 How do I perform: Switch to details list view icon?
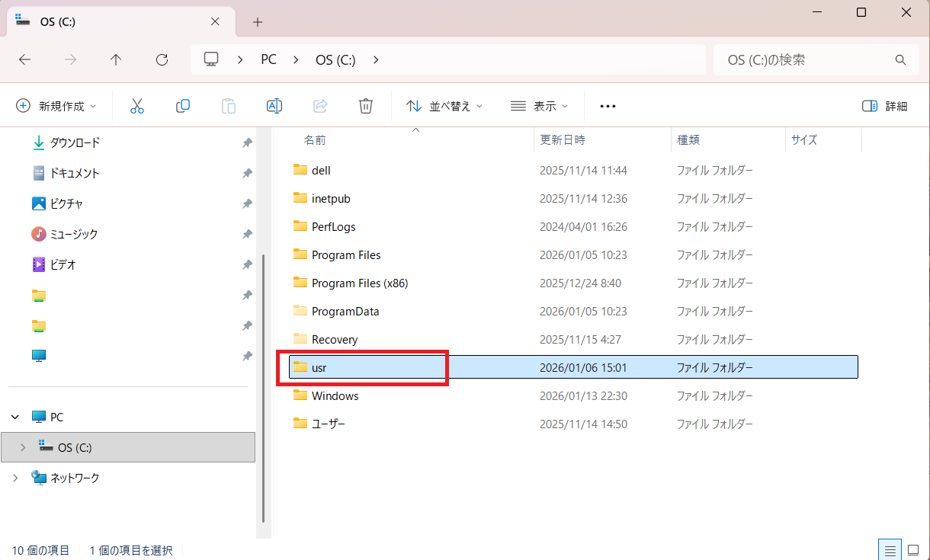[889, 549]
